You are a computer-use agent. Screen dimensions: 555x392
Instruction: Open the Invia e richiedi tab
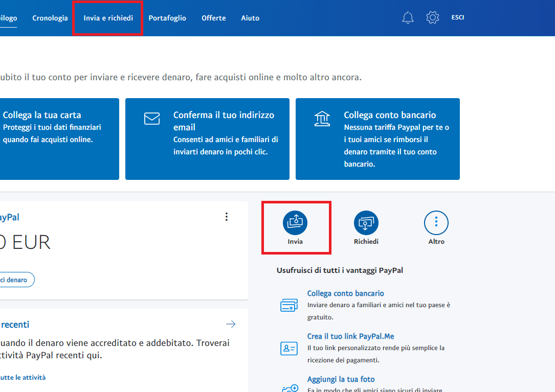click(108, 18)
